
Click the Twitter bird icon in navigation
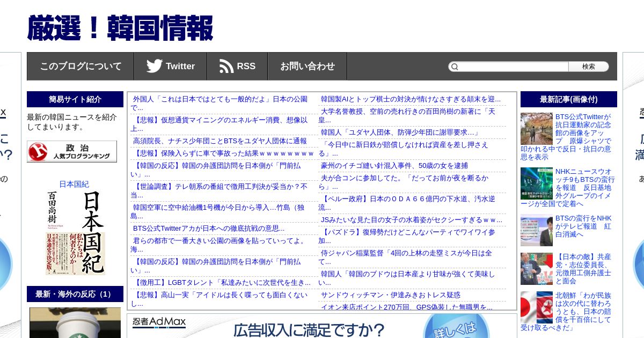pos(155,66)
